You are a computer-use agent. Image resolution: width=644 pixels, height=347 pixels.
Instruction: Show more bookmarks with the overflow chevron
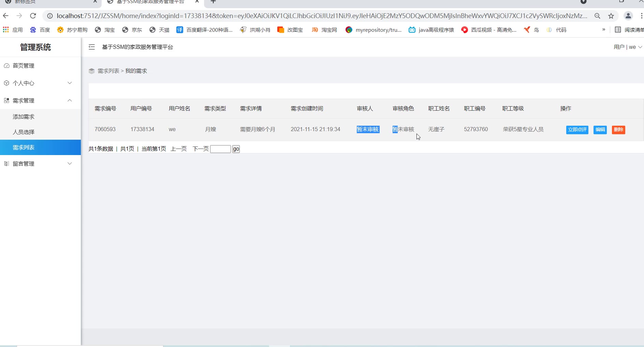click(x=604, y=30)
